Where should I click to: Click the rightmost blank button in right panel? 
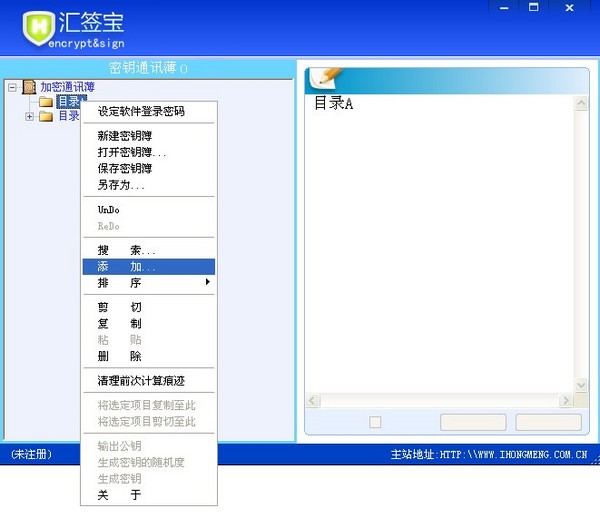(548, 422)
